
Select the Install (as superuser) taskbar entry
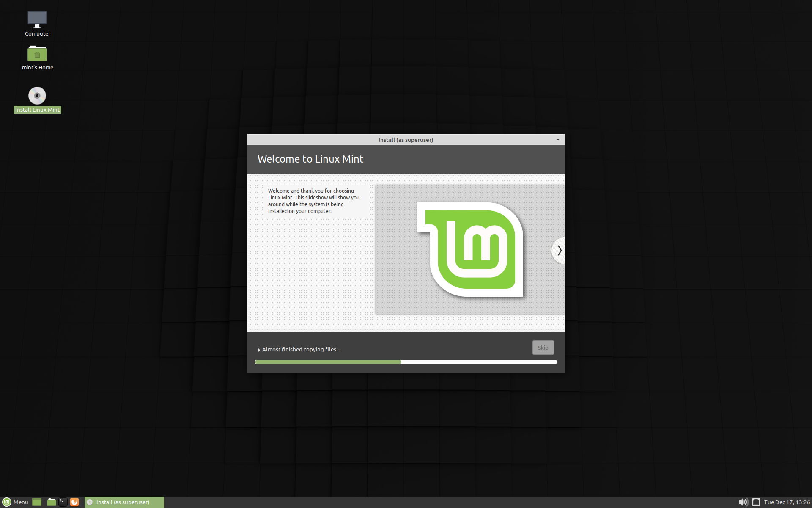(x=123, y=502)
